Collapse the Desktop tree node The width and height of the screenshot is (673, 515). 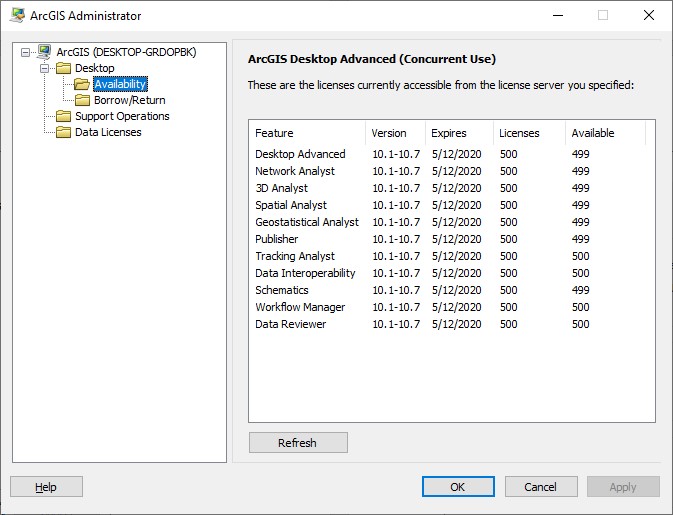coord(44,68)
